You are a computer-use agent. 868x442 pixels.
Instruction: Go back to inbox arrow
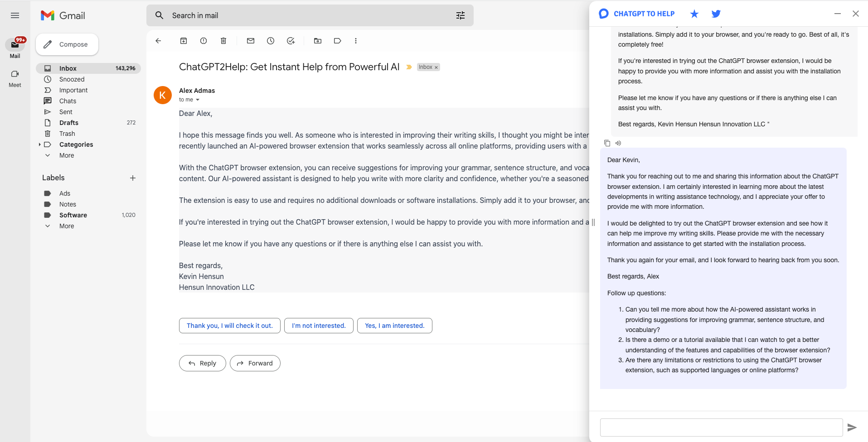point(158,41)
